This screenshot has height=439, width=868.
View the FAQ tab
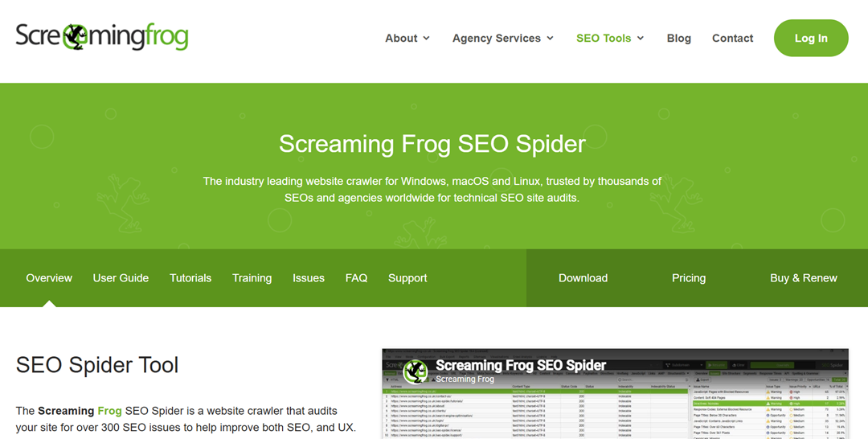(357, 278)
